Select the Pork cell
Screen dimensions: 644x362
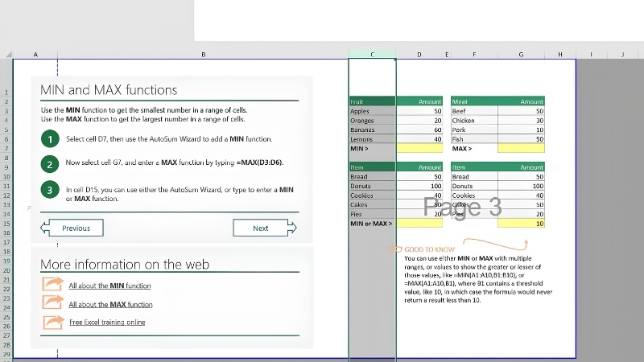[x=474, y=130]
